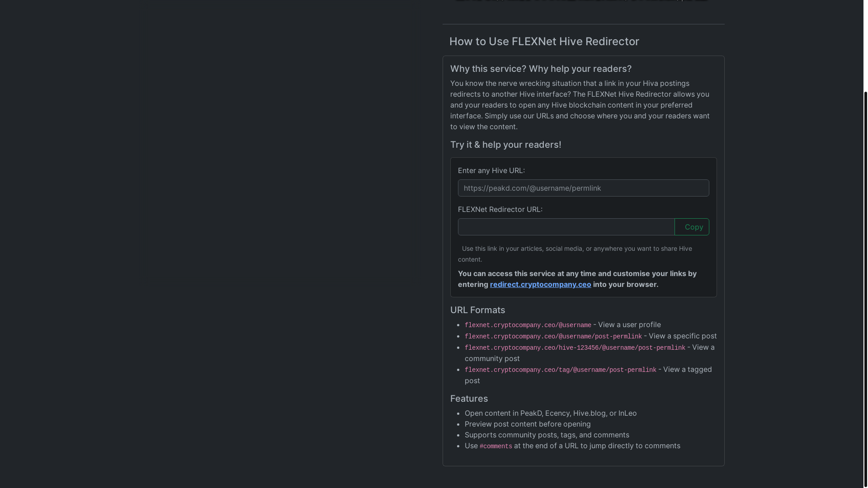Click the Features heading

(469, 399)
